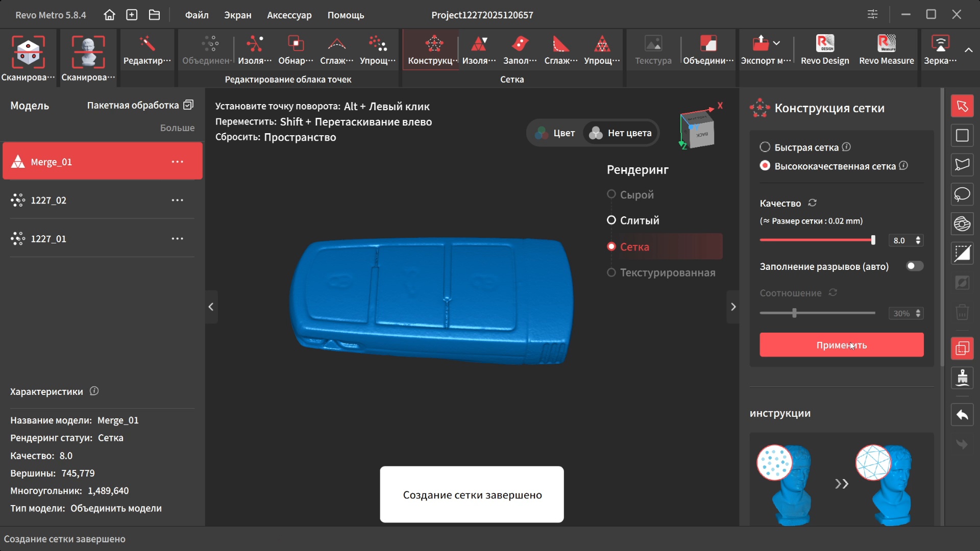980x551 pixels.
Task: Open the Аксессуар menu
Action: tap(289, 15)
